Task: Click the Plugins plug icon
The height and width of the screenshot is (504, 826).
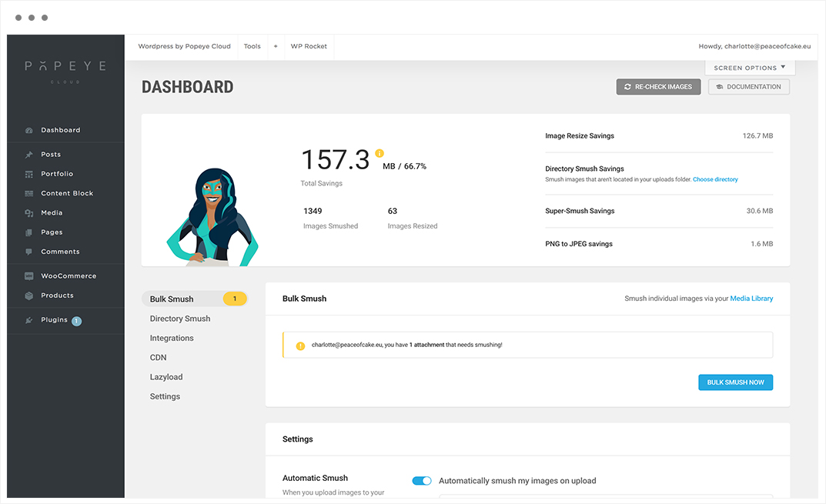Action: [29, 320]
